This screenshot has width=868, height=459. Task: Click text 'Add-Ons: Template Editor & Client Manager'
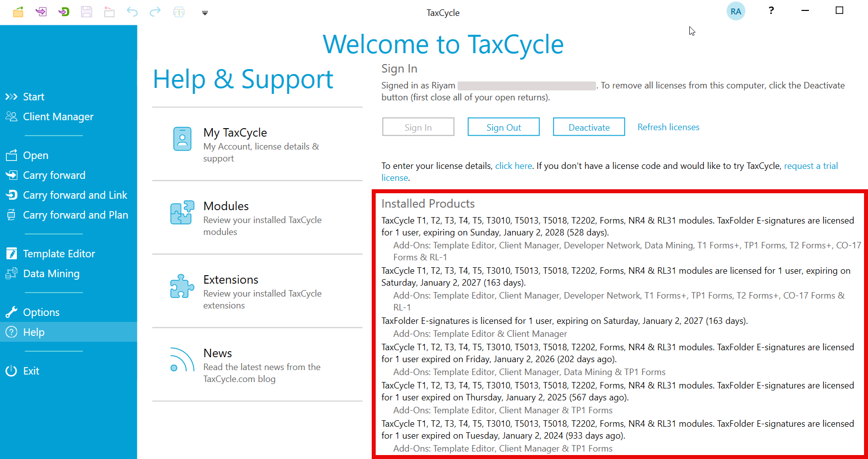point(480,334)
